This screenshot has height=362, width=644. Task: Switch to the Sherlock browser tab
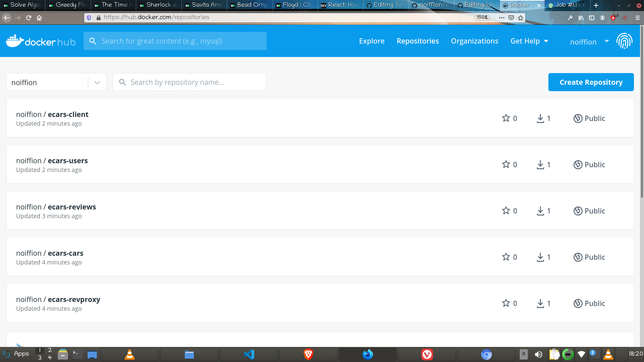[159, 5]
